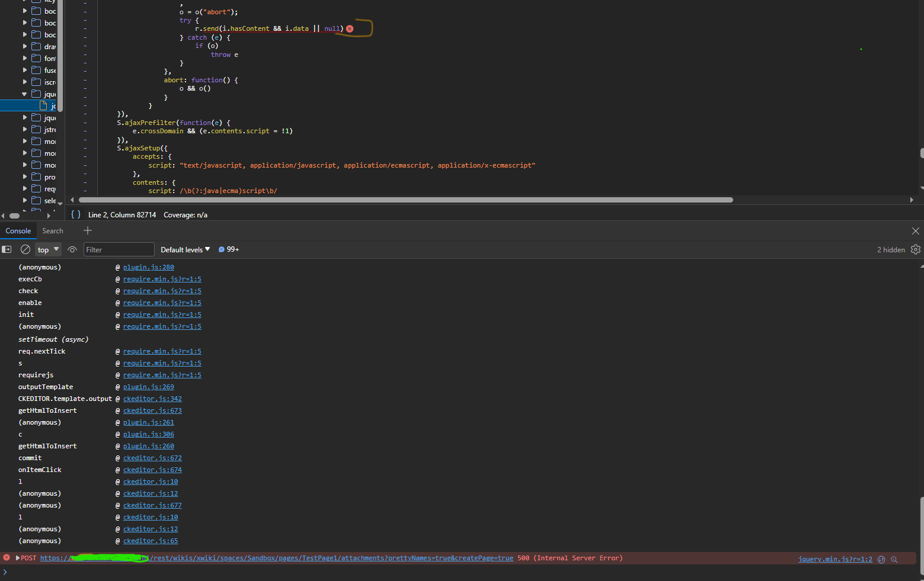The width and height of the screenshot is (924, 581).
Task: Click the code scrollbar right arrow
Action: tap(912, 200)
